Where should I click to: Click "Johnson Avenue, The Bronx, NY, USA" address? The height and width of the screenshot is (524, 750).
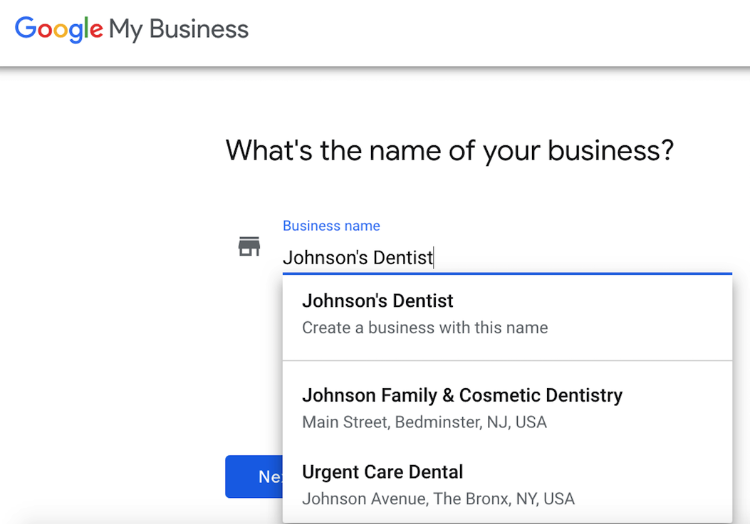pos(438,499)
